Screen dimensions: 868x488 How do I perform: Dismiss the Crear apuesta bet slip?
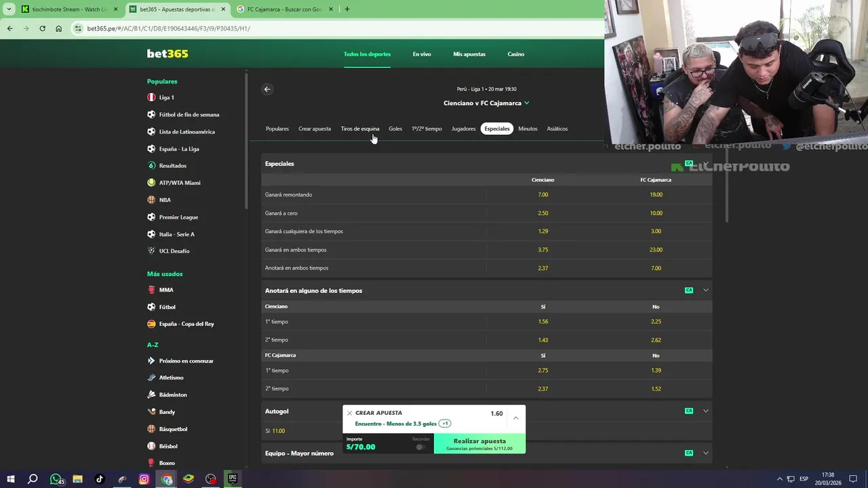349,413
